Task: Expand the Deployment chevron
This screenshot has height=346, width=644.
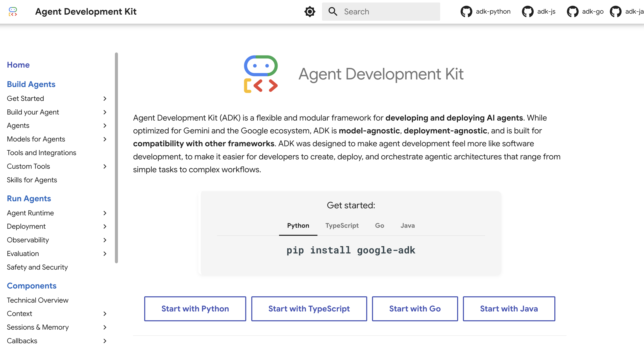Action: tap(105, 226)
